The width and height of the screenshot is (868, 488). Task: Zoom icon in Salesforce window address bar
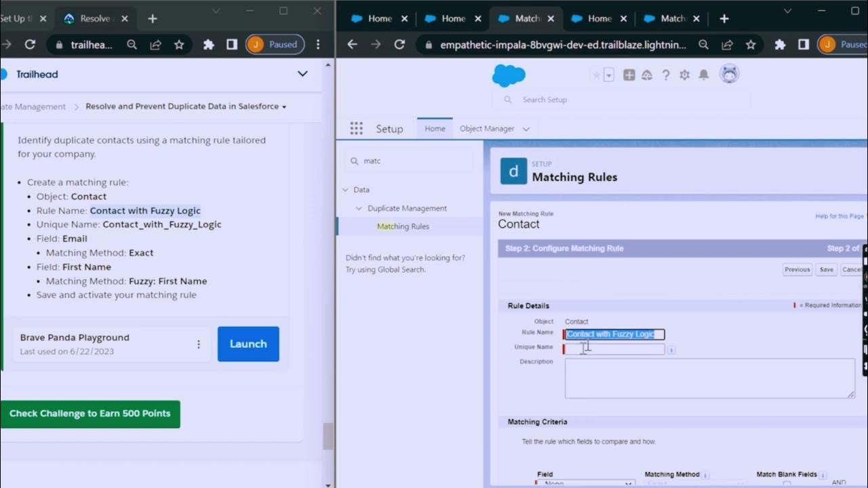tap(704, 45)
